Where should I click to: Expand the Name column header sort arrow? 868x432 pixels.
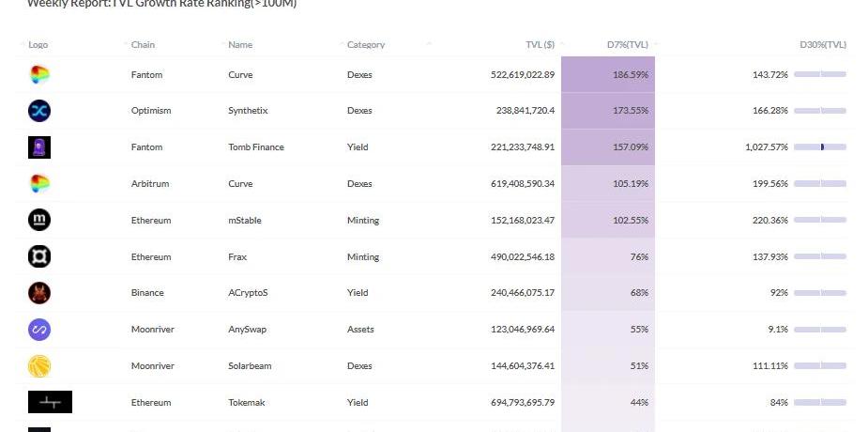[x=222, y=45]
